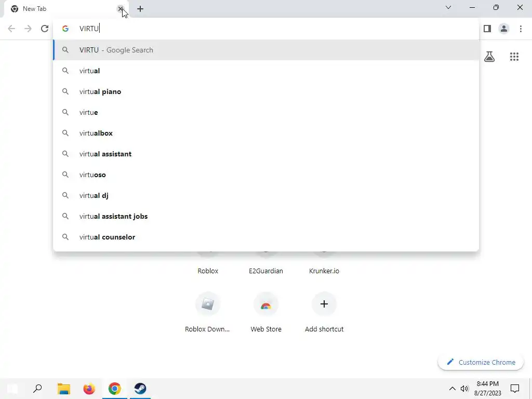Toggle the side panel icon
This screenshot has height=399, width=532.
click(487, 29)
